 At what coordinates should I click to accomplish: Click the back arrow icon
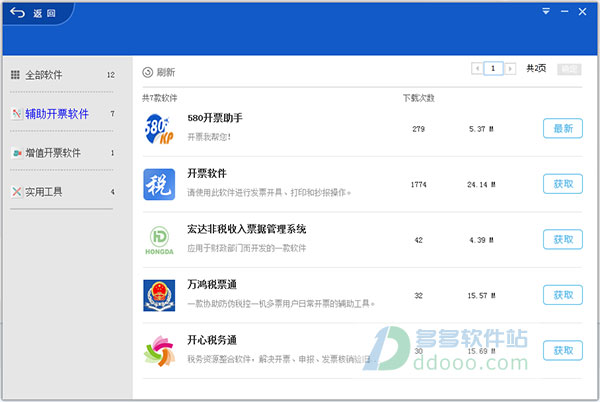tap(17, 13)
